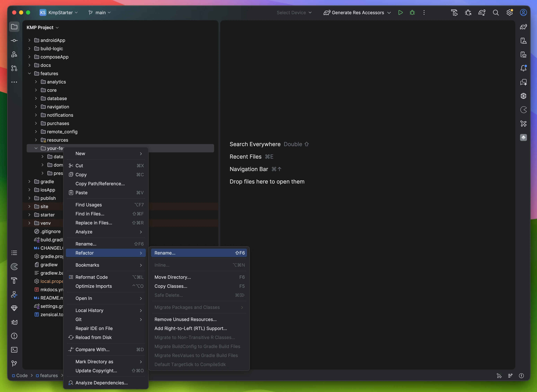Screen dimensions: 537x392
Task: Click Apply Changes toolbar icon
Action: pos(454,13)
